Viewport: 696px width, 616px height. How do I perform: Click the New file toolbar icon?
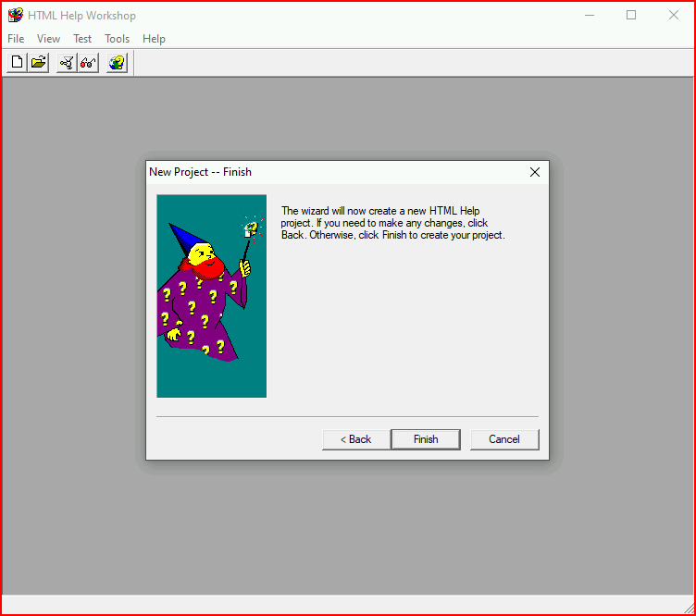[x=17, y=63]
